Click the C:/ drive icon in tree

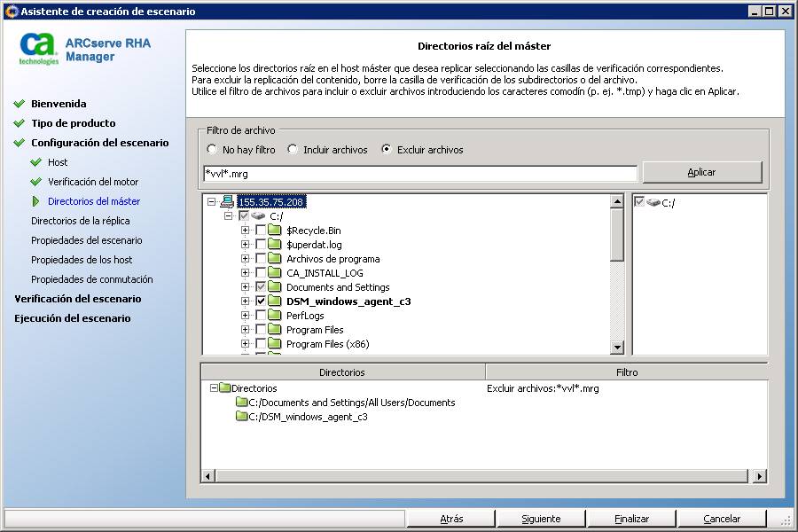pyautogui.click(x=259, y=216)
